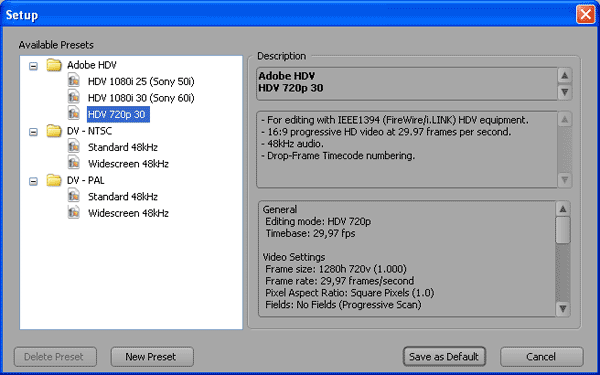This screenshot has width=600, height=375.
Task: Click the Standard 48kHz icon under DV - PAL
Action: (x=73, y=196)
